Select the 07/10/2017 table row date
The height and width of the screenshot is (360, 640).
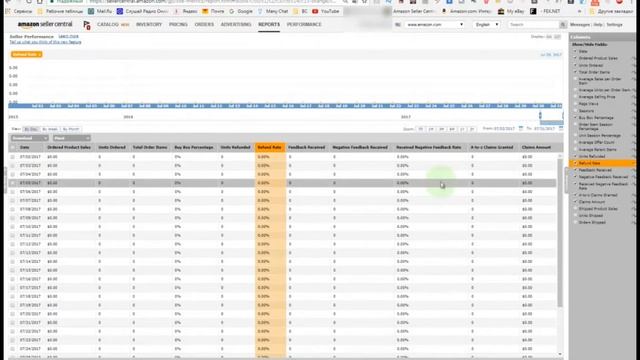[x=30, y=227]
